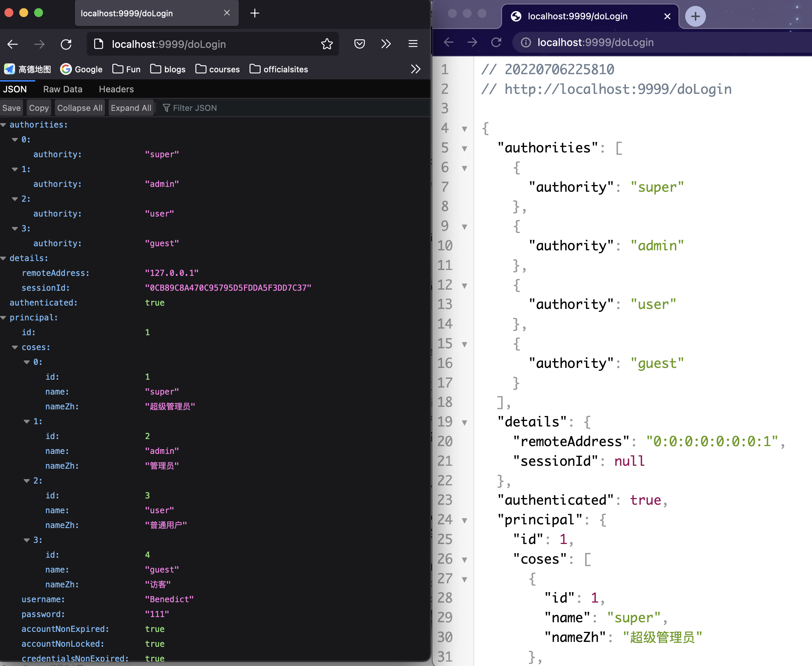Open Pocket save icon in Firefox toolbar
This screenshot has width=812, height=666.
(x=359, y=44)
